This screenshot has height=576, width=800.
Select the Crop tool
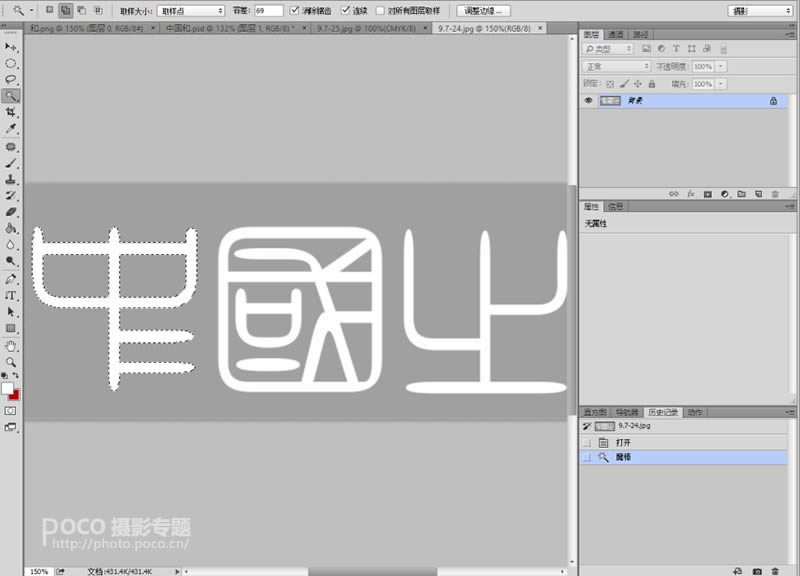pyautogui.click(x=11, y=113)
